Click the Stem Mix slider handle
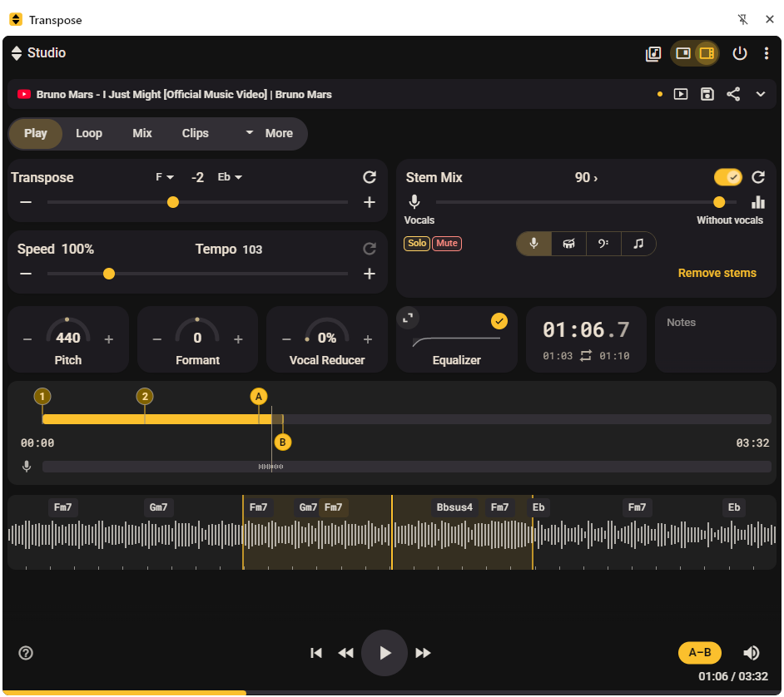The width and height of the screenshot is (784, 697). point(719,202)
